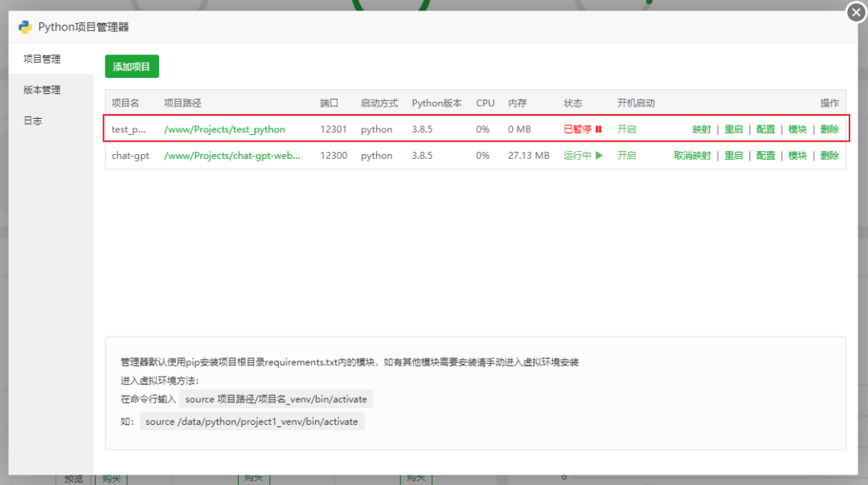Toggle 开启 auto-start for test_python project

(x=626, y=129)
